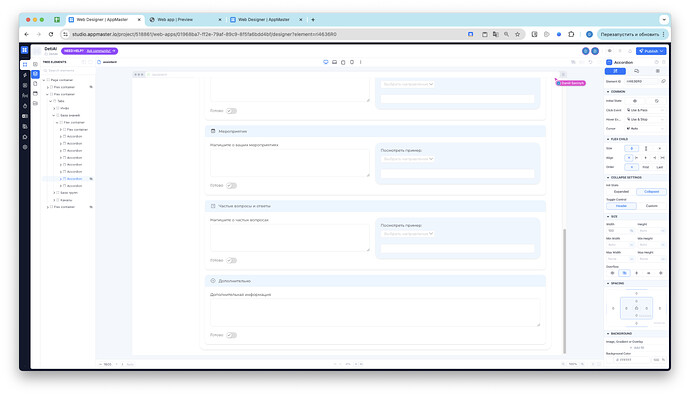Open the gear settings icon in dark sidebar
This screenshot has height=396, width=690.
coord(25,147)
